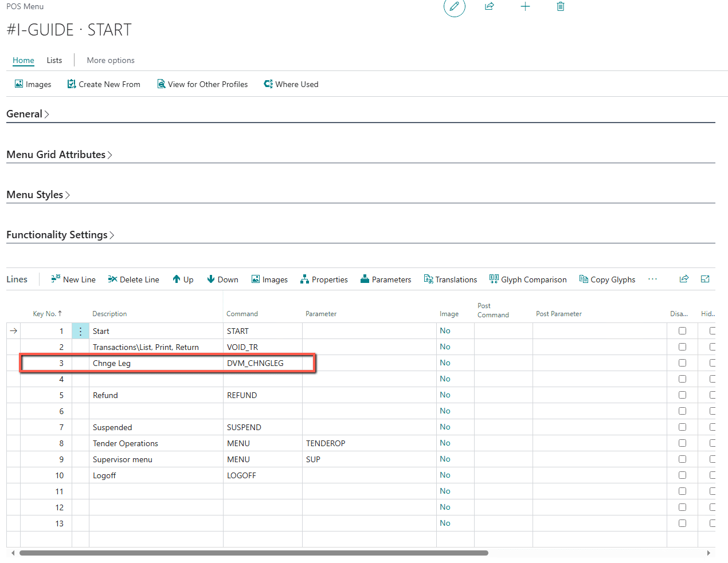Toggle Disabled checkbox for Transactions row
Screen dimensions: 728x563
682,347
